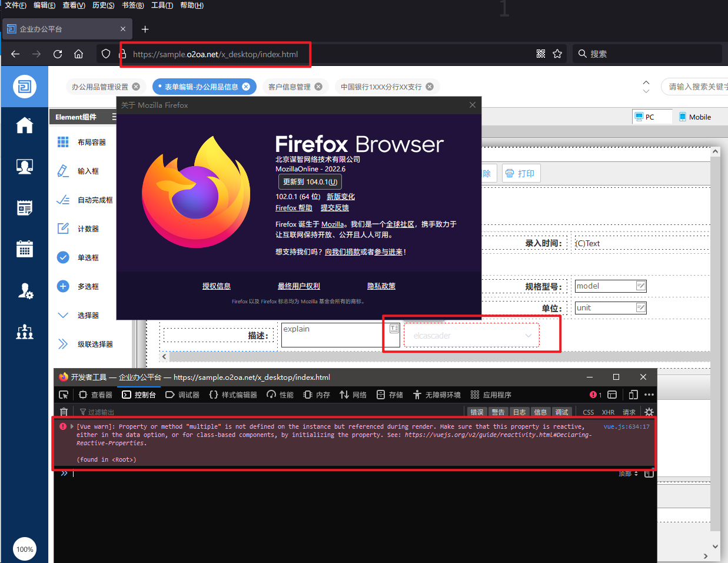This screenshot has width=728, height=563.
Task: Click the down chevron beside search box
Action: point(646,91)
